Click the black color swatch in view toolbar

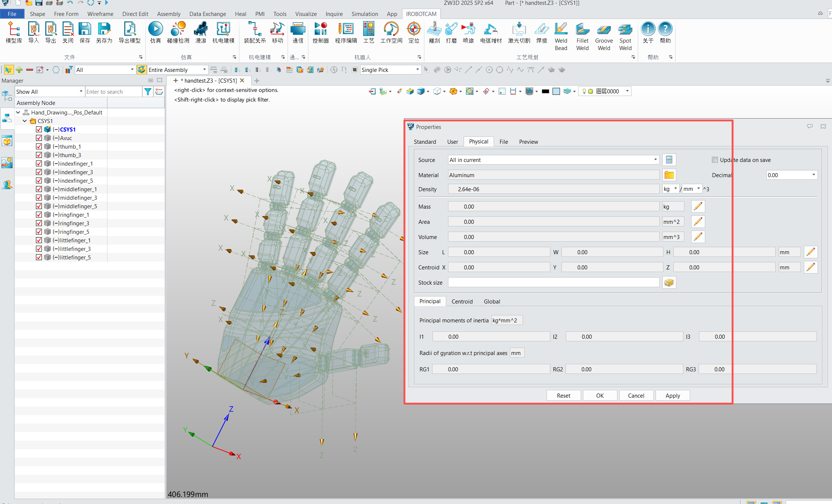545,91
